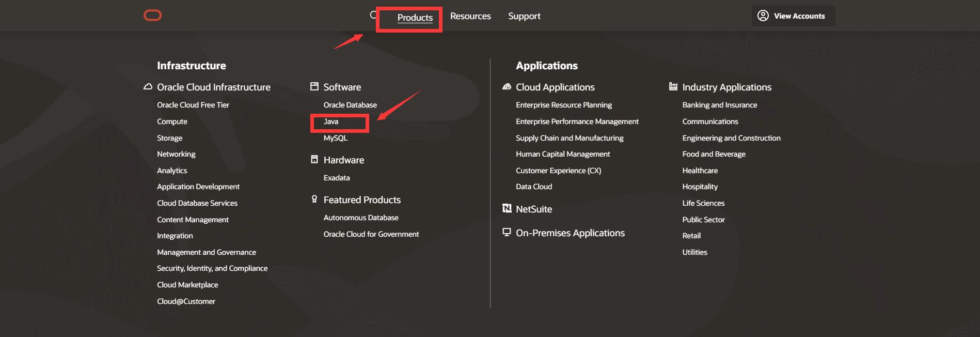The image size is (980, 337).
Task: Click the user account avatar icon
Action: (x=763, y=16)
